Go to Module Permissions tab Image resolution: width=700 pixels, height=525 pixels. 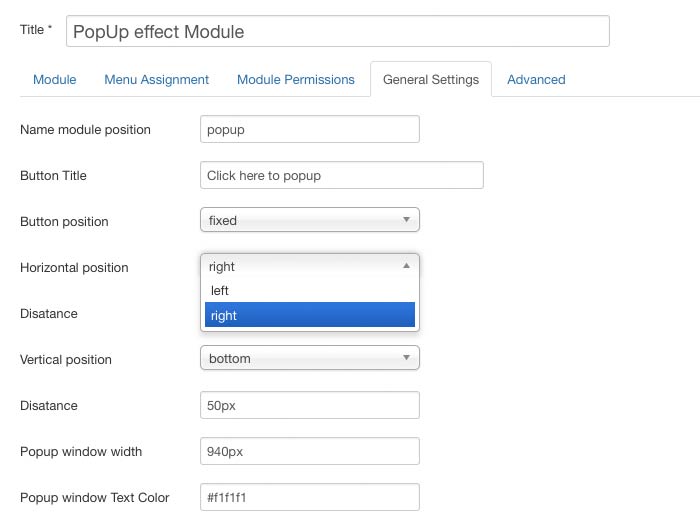click(295, 80)
